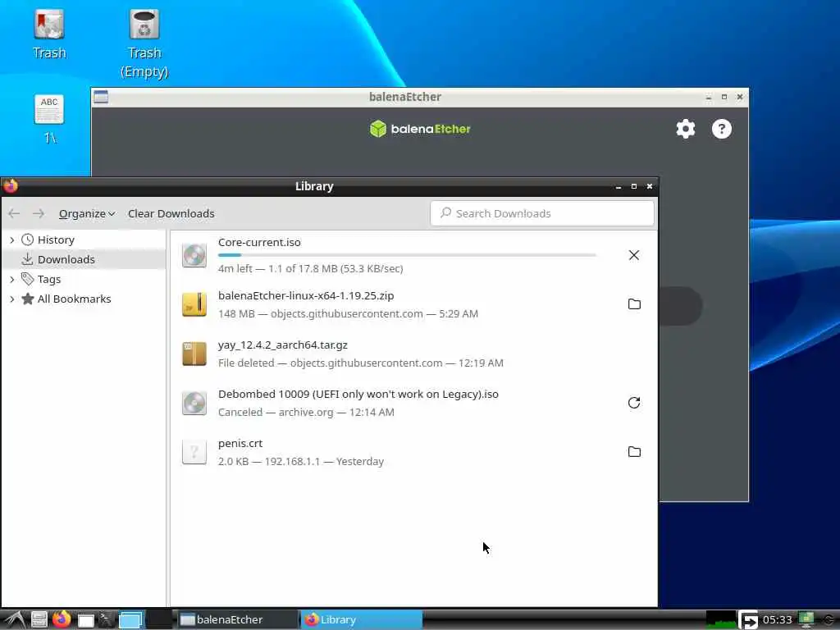The image size is (840, 630).
Task: Click Clear Downloads button
Action: coord(171,213)
